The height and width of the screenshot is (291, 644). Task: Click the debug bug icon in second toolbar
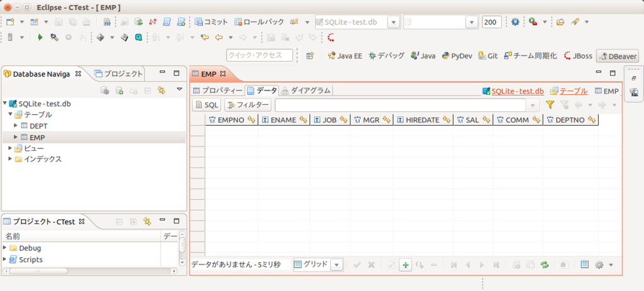point(54,37)
